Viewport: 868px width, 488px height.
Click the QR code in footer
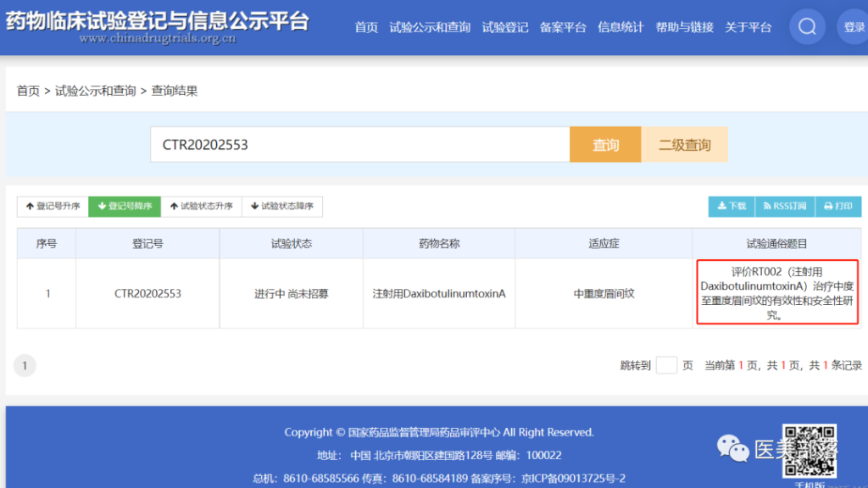click(810, 451)
